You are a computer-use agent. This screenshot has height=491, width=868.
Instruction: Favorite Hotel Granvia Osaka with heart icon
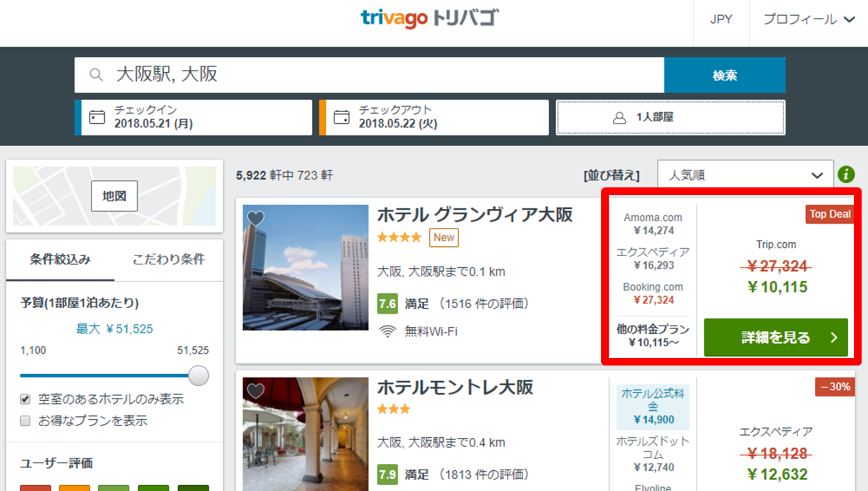(256, 218)
